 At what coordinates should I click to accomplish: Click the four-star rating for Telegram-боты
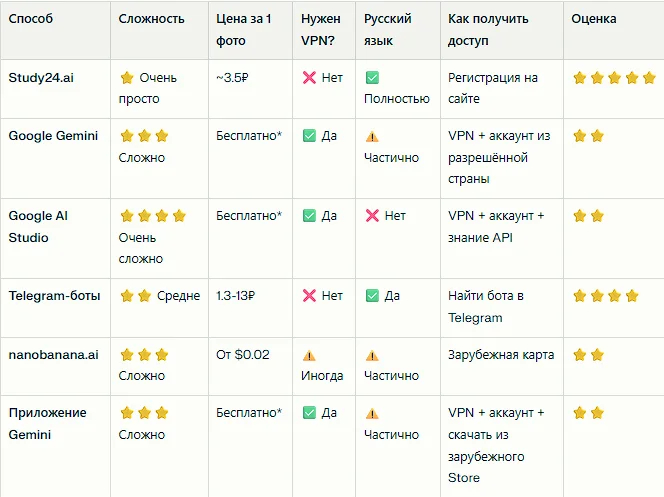coord(605,296)
